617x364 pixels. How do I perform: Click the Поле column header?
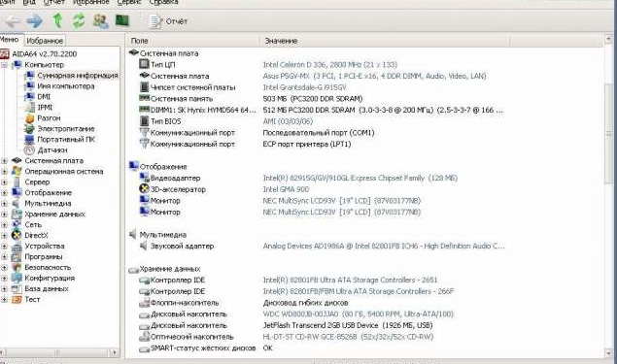192,41
